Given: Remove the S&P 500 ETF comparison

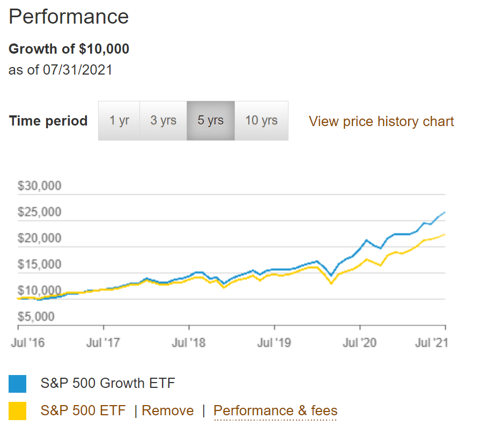Looking at the screenshot, I should click(168, 410).
